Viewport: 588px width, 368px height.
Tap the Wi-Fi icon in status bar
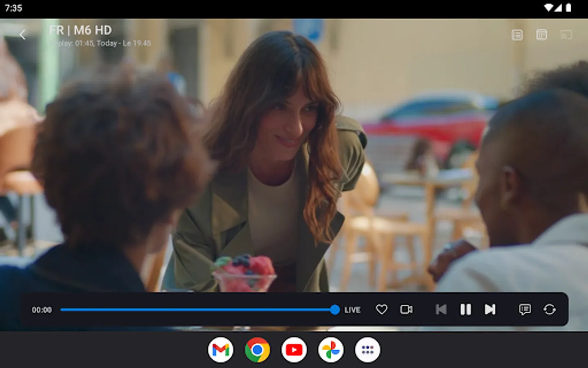pos(549,8)
